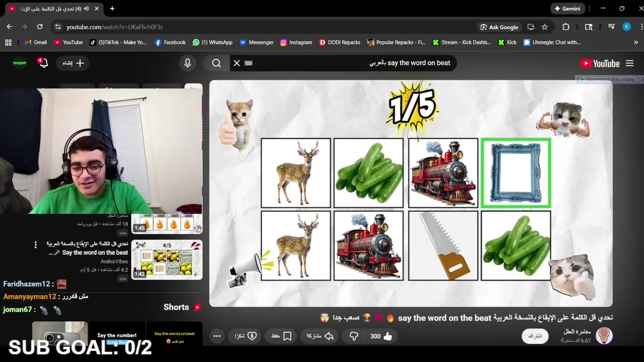This screenshot has height=362, width=644.
Task: Open options for Say the word on the beat video
Action: point(35,245)
